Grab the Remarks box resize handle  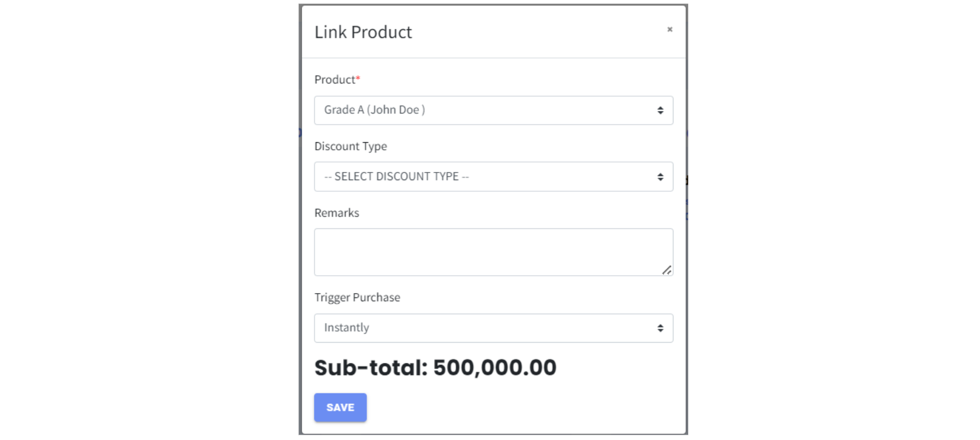pyautogui.click(x=667, y=270)
